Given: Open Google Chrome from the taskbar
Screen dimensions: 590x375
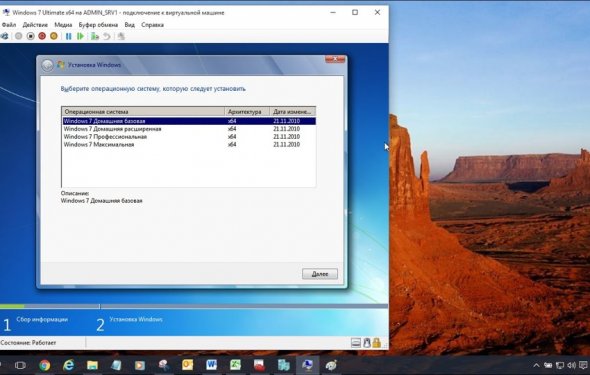Looking at the screenshot, I should click(x=44, y=365).
